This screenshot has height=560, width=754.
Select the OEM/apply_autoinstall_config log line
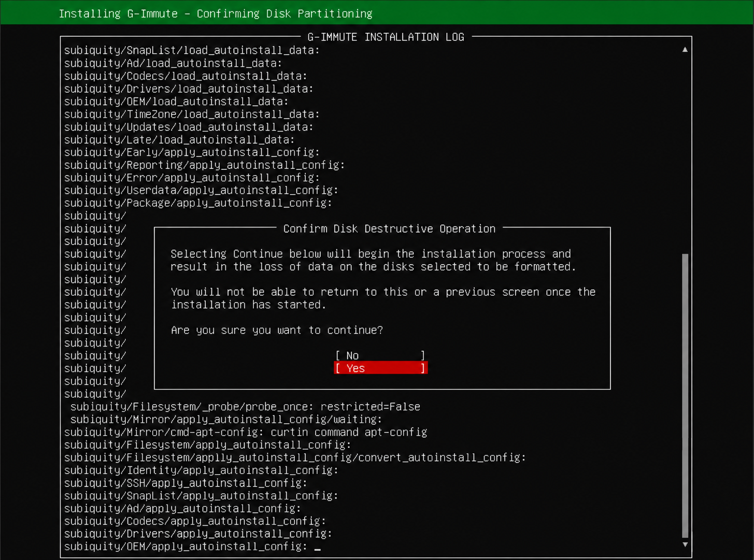coord(186,547)
